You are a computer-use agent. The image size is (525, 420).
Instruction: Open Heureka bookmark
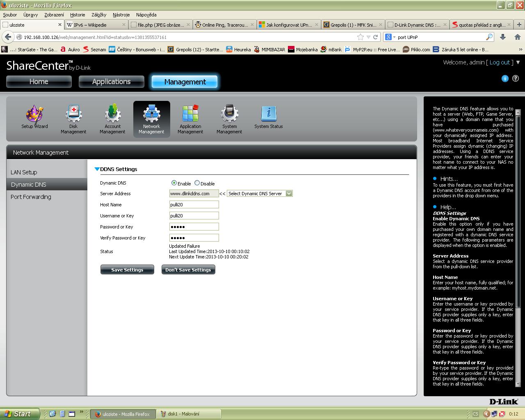[x=238, y=50]
